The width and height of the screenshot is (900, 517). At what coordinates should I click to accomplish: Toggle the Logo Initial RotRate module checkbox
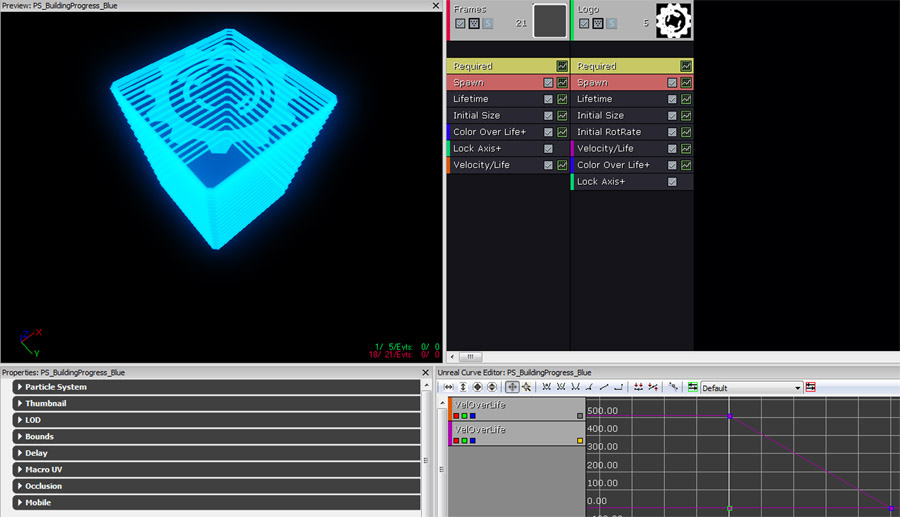point(672,132)
